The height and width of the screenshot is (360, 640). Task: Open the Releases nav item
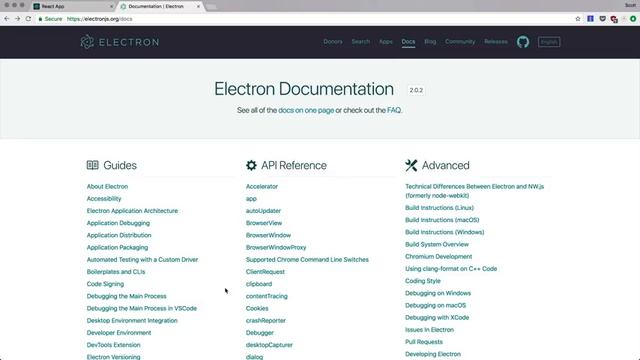point(496,42)
